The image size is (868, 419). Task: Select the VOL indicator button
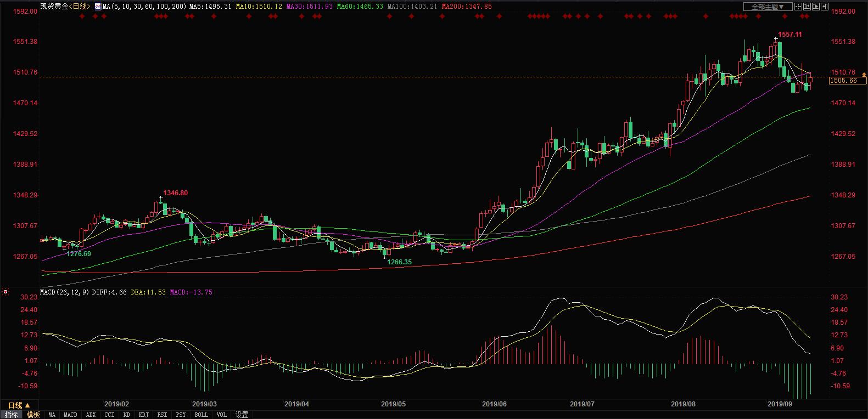click(x=221, y=415)
